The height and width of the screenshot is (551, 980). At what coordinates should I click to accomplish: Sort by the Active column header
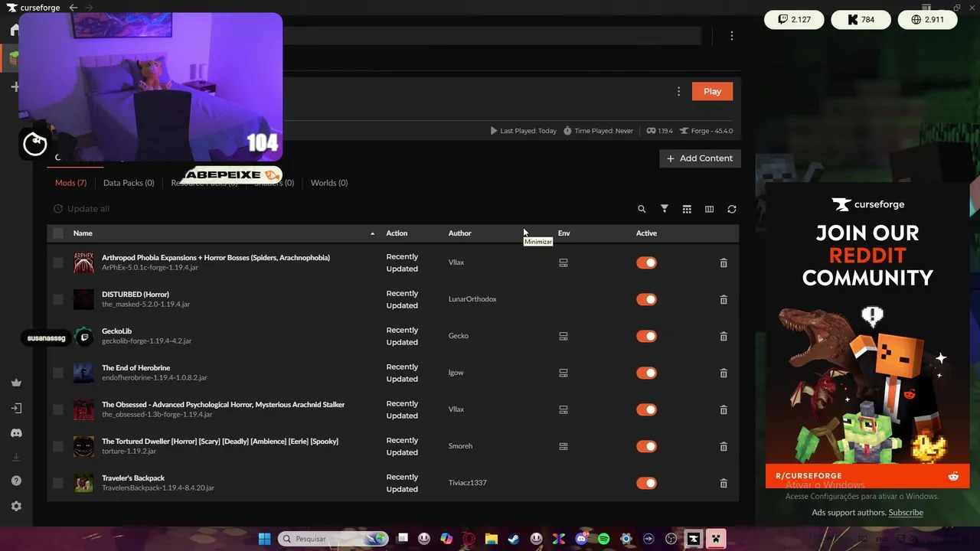click(646, 233)
